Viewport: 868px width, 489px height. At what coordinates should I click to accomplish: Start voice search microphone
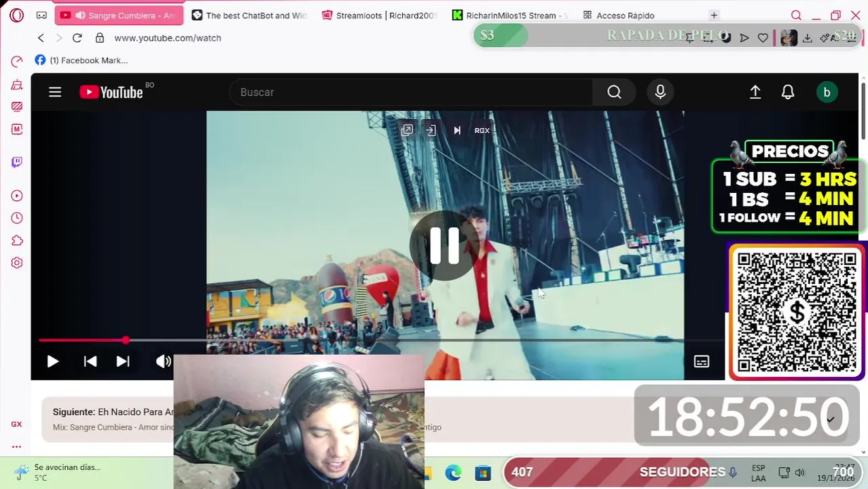[x=660, y=92]
